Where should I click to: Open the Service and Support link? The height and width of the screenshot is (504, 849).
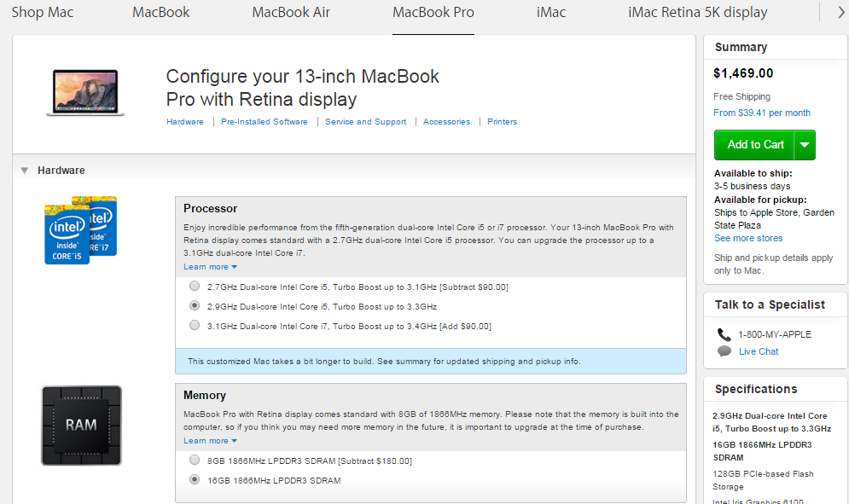365,122
